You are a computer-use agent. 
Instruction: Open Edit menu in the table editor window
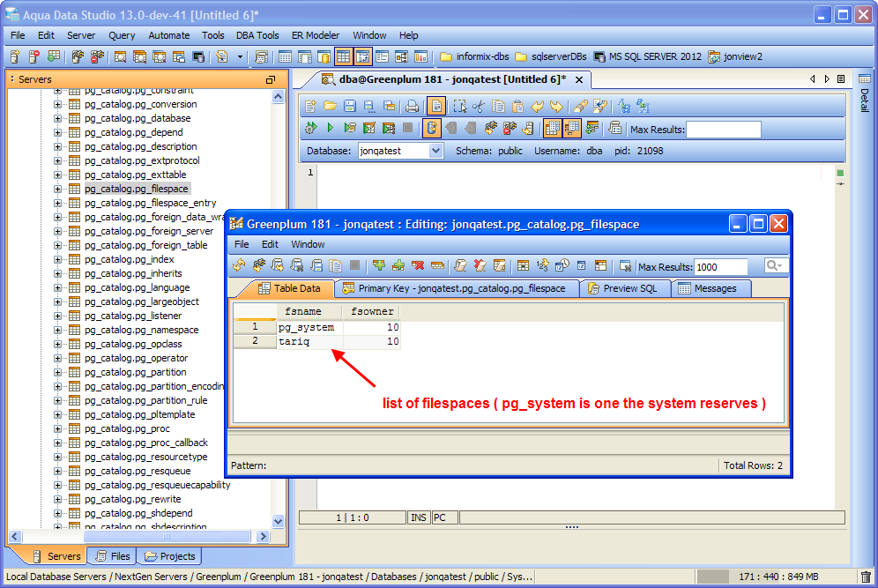pos(270,244)
